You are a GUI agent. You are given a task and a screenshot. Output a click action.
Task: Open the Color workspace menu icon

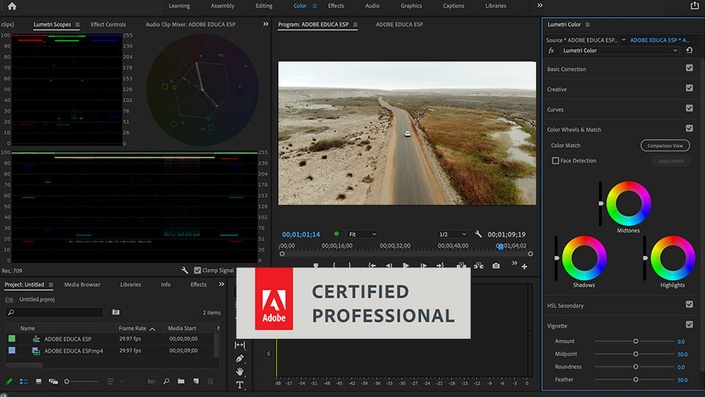[x=315, y=6]
